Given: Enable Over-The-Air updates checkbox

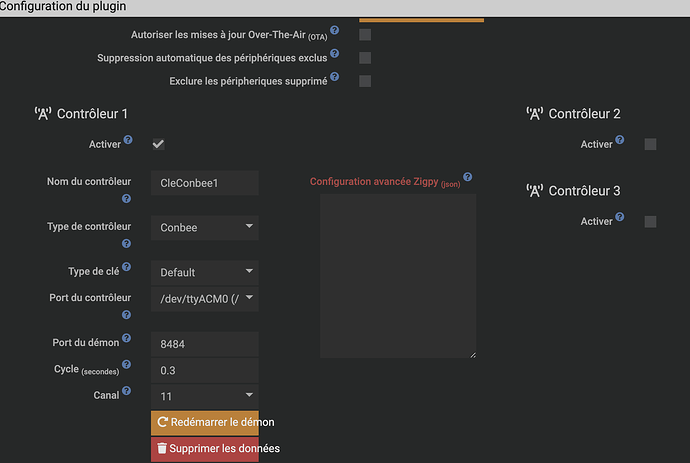Looking at the screenshot, I should (365, 35).
